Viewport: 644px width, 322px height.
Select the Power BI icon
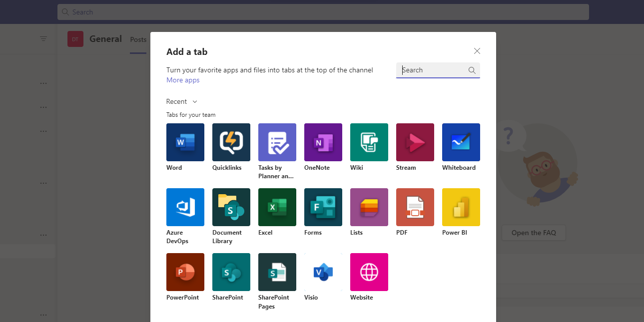click(x=461, y=207)
